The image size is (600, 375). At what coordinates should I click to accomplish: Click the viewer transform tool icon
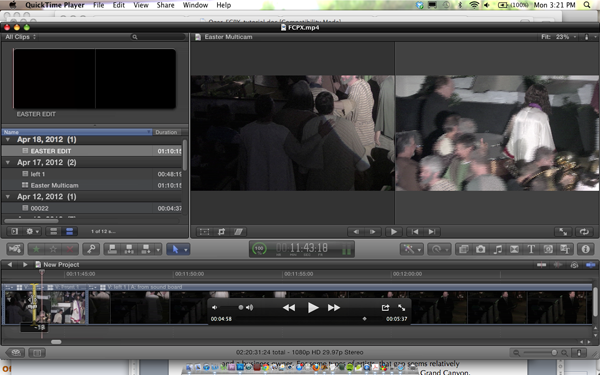point(204,232)
